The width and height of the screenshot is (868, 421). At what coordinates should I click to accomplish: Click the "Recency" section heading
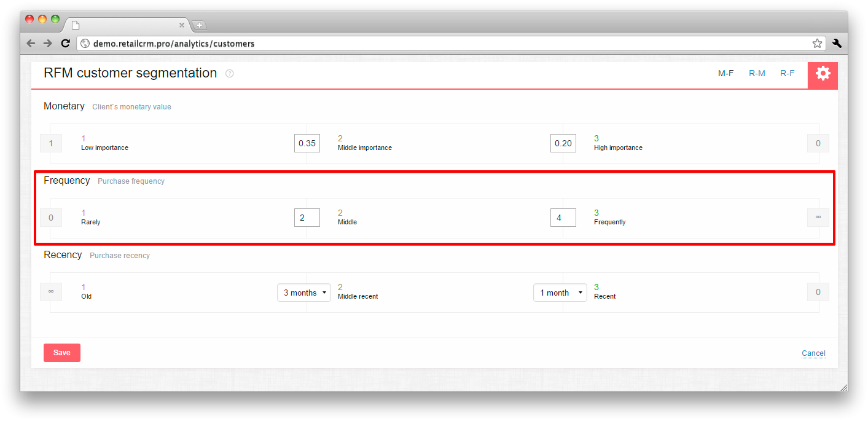pyautogui.click(x=63, y=255)
